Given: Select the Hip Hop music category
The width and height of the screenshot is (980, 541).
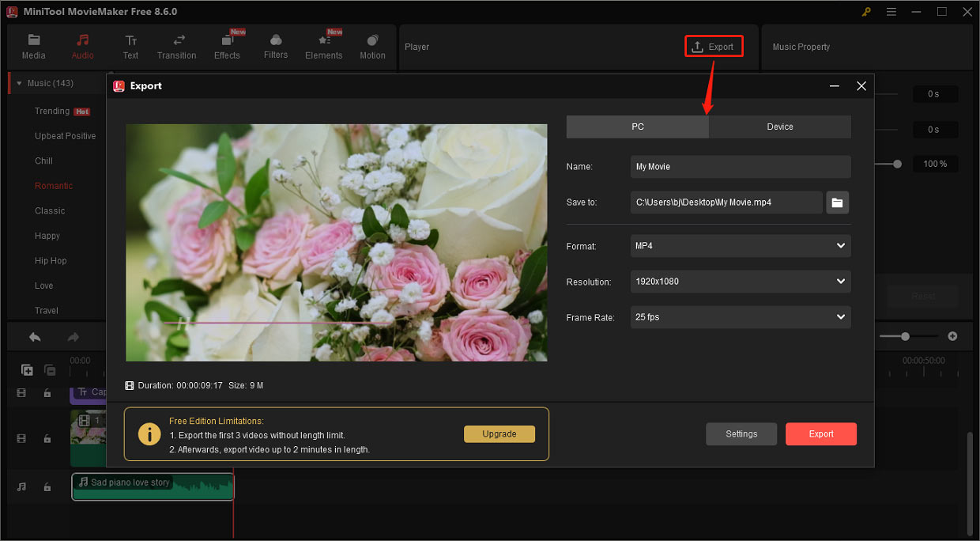Looking at the screenshot, I should [x=51, y=261].
